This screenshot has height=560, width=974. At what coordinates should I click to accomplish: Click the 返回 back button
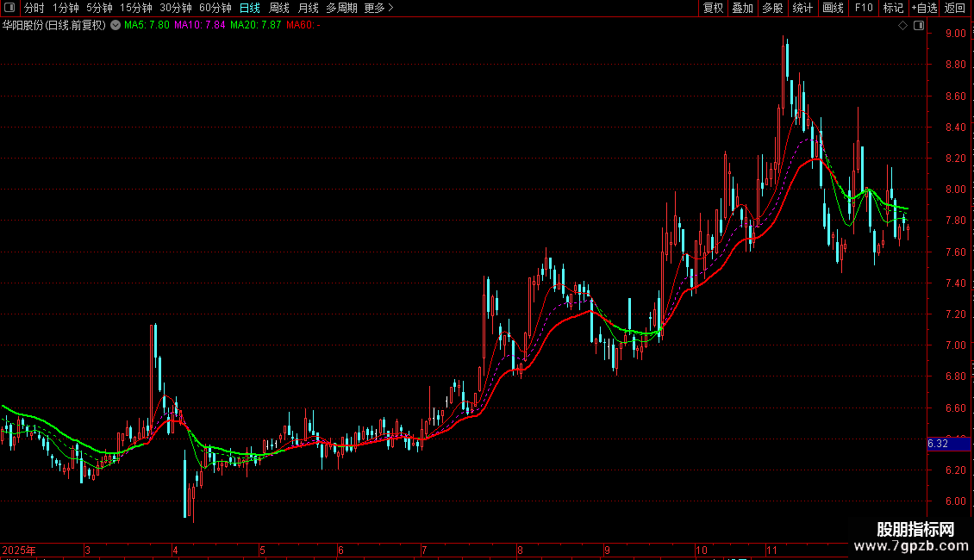click(x=955, y=8)
